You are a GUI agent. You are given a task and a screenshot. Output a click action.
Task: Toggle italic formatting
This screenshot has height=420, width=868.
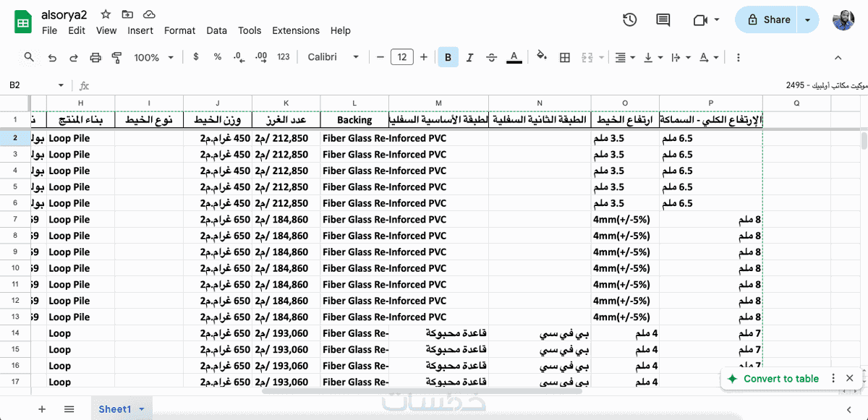470,58
